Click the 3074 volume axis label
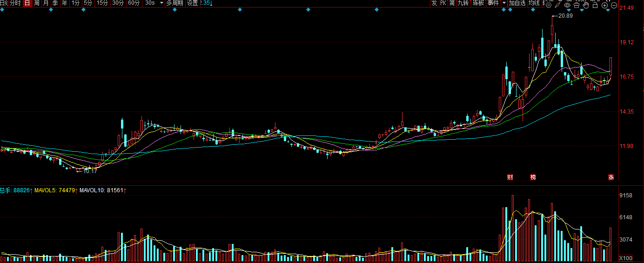This screenshot has height=263, width=644. [x=626, y=239]
